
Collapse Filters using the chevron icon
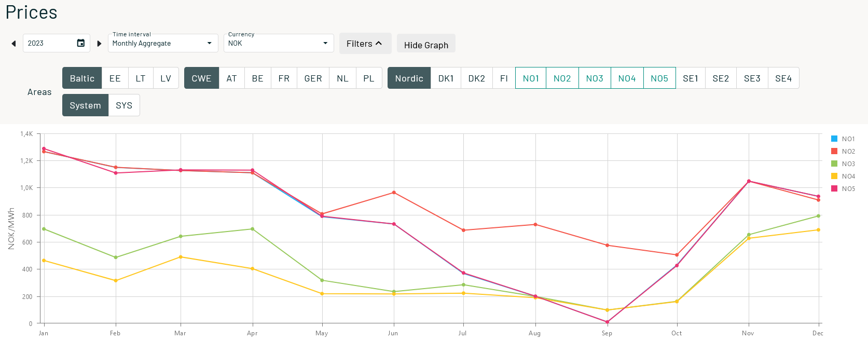[x=379, y=44]
